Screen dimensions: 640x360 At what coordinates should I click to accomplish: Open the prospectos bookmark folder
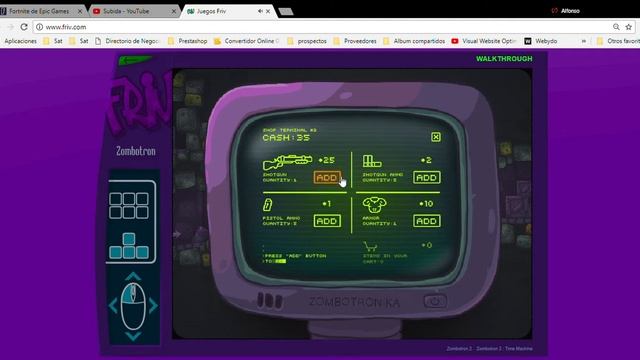click(307, 41)
